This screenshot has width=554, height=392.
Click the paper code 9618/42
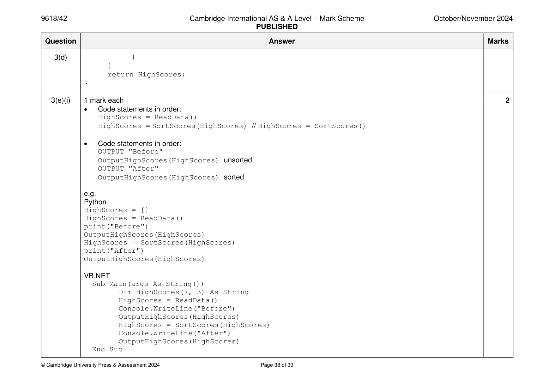coord(54,19)
